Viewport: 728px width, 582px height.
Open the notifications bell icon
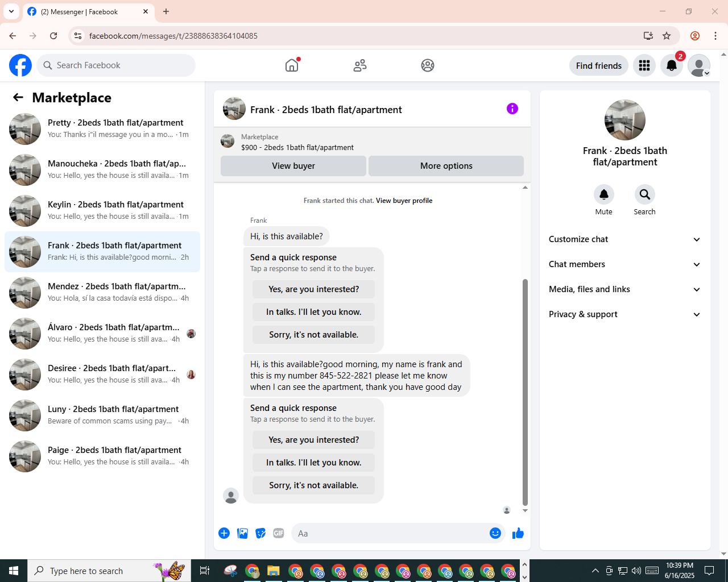coord(672,65)
